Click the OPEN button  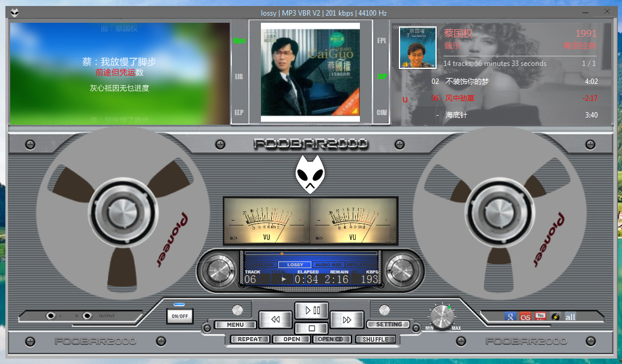click(292, 339)
